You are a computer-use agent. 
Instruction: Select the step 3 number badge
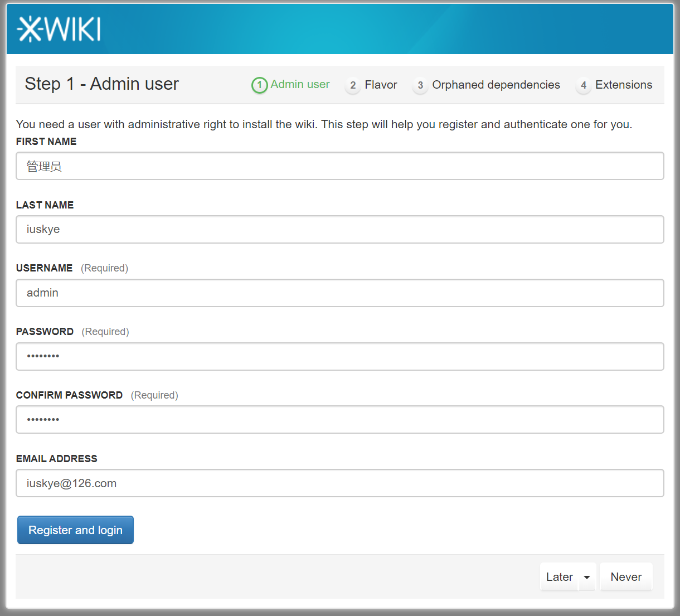pyautogui.click(x=420, y=85)
